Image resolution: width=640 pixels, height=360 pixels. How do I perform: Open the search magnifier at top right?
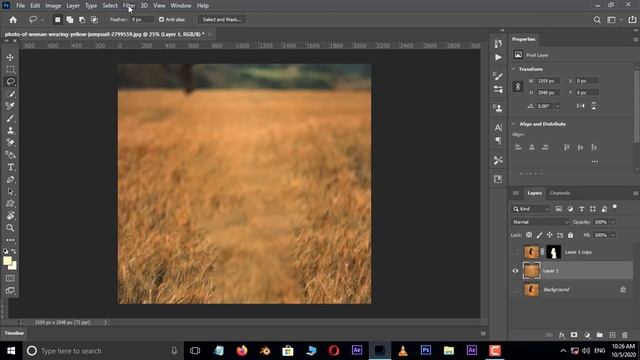click(x=597, y=20)
